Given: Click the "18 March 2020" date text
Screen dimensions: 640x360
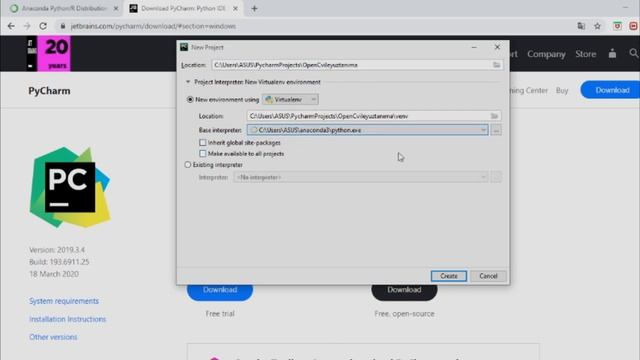Looking at the screenshot, I should point(54,274).
